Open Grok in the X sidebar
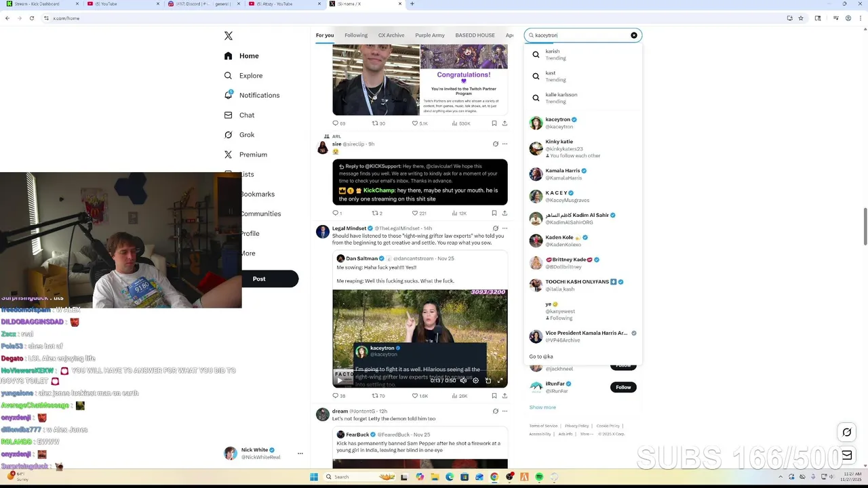 click(x=239, y=135)
